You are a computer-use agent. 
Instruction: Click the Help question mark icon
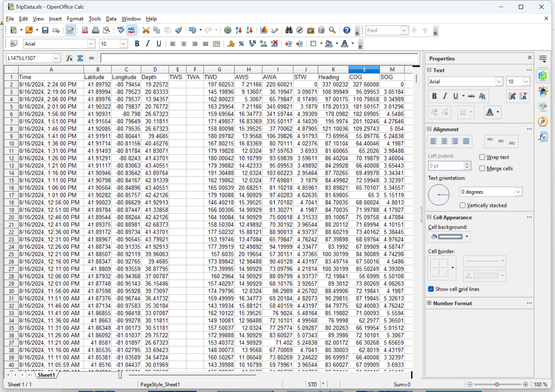347,30
